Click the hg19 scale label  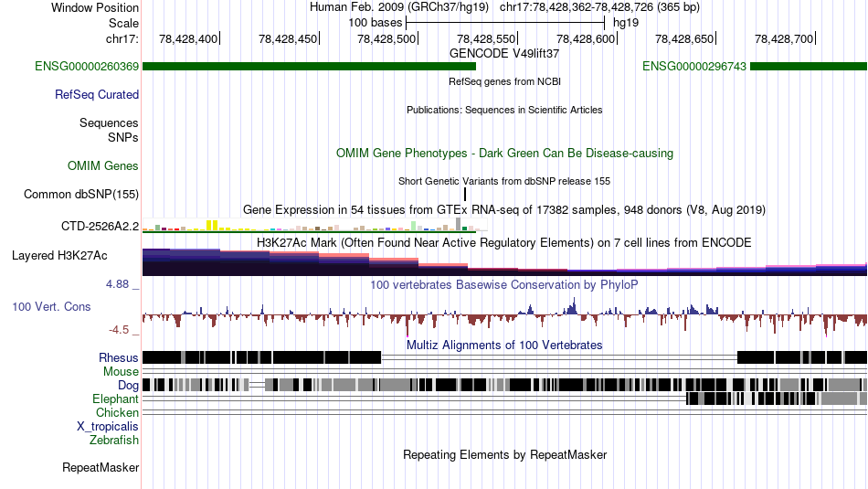(626, 23)
